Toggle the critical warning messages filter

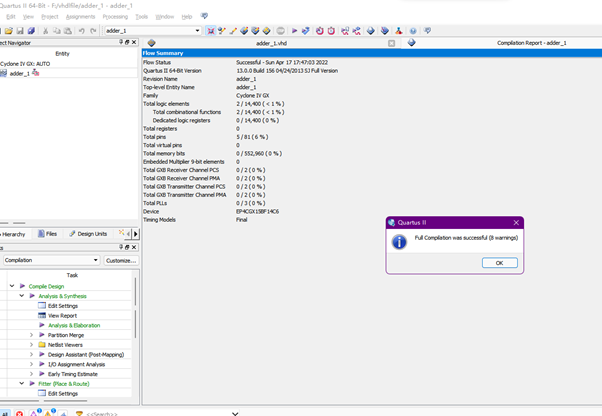point(34,413)
